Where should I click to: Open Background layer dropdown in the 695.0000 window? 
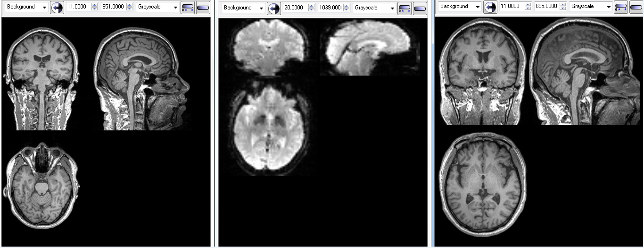click(x=460, y=6)
